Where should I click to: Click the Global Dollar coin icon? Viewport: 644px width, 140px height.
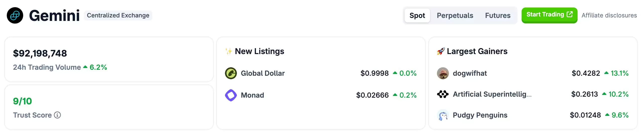pyautogui.click(x=231, y=73)
